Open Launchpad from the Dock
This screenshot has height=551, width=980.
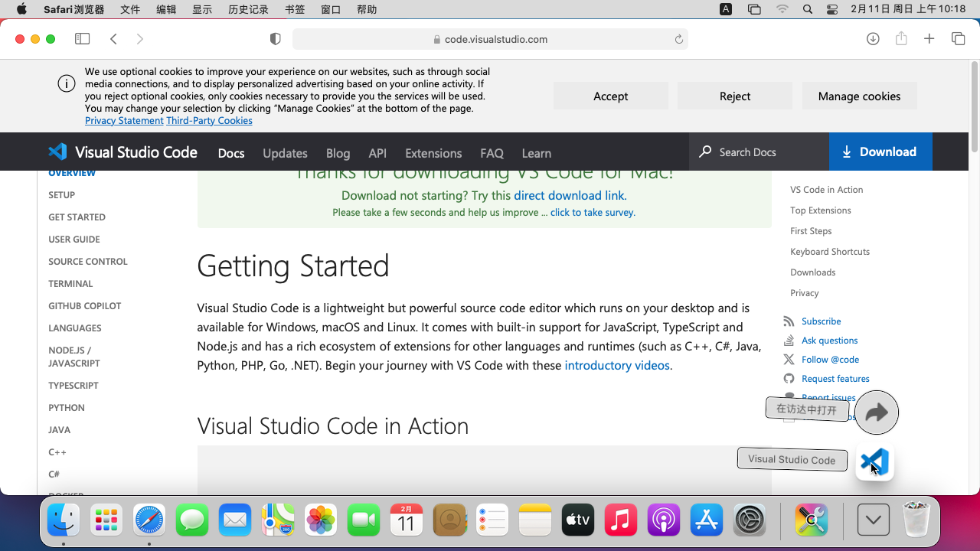(106, 521)
